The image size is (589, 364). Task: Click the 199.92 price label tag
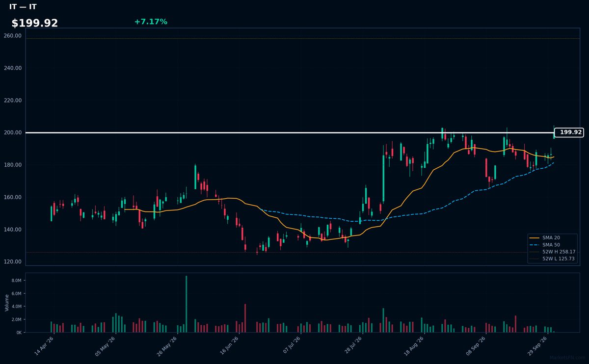pos(569,132)
